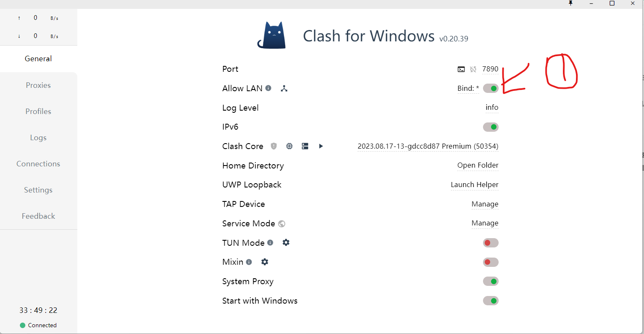Viewport: 644px width, 334px height.
Task: Click the random port icon beside 7890
Action: tap(473, 69)
